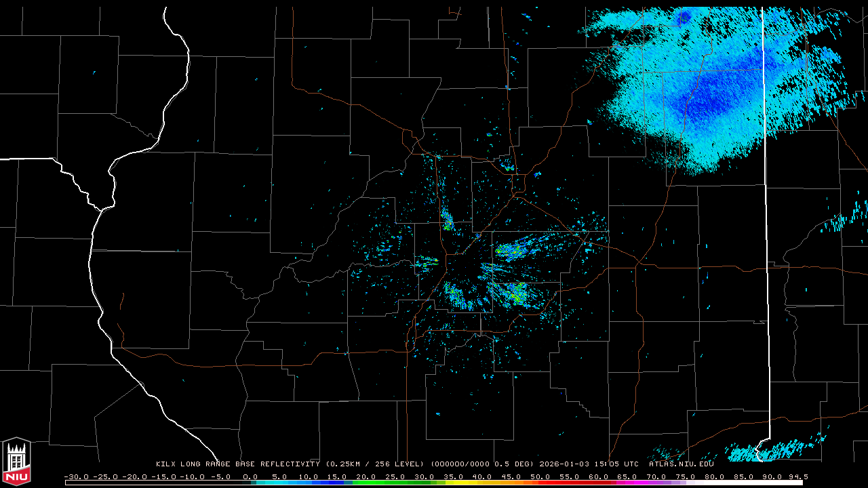Image resolution: width=868 pixels, height=488 pixels.
Task: Click the 35.0 dBZ yellow color on scale
Action: [x=454, y=483]
